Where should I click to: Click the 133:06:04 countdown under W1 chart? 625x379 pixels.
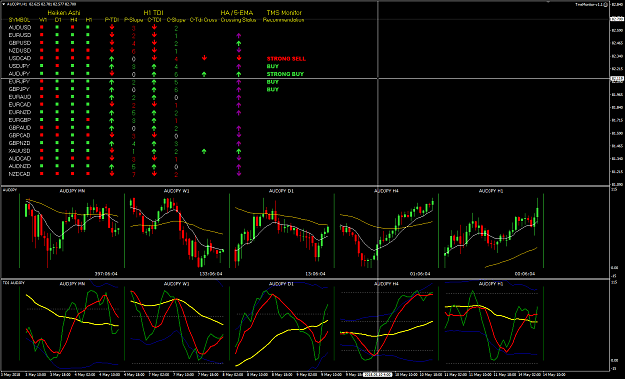(211, 274)
